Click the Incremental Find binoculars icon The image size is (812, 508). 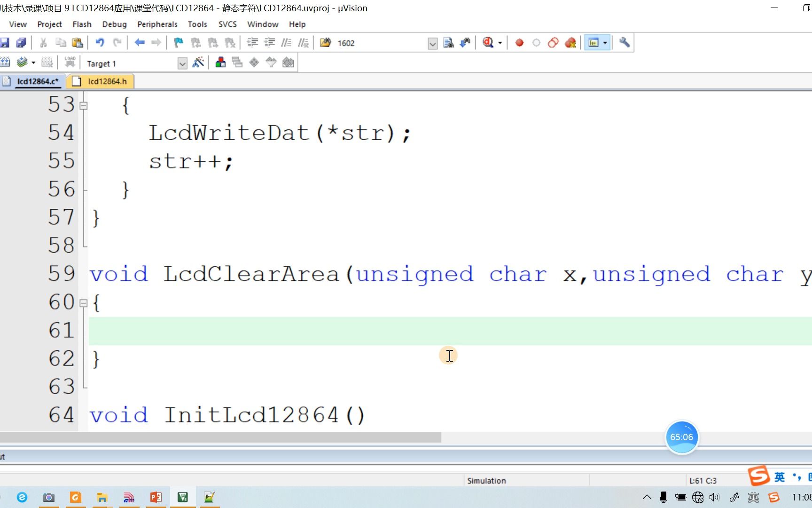(465, 43)
